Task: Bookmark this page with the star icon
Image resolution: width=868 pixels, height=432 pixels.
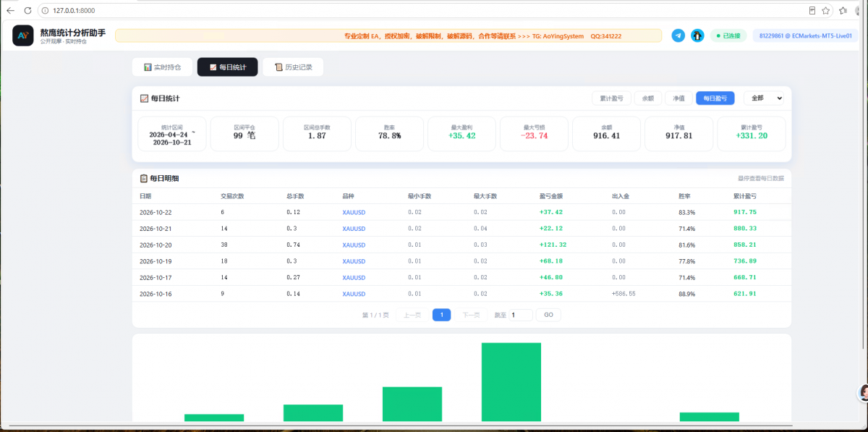Action: pyautogui.click(x=825, y=11)
